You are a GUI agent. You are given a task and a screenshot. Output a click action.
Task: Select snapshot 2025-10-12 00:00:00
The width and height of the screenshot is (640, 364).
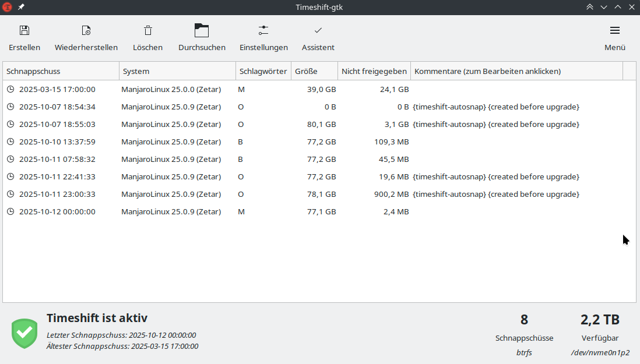coord(57,211)
